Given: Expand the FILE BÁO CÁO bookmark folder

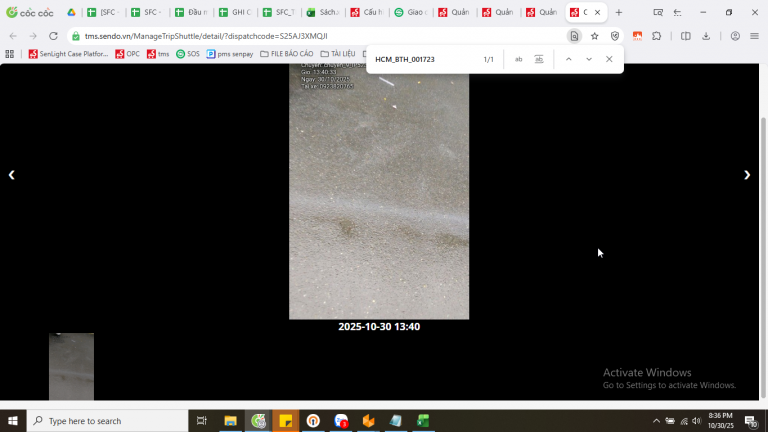Looking at the screenshot, I should [x=287, y=54].
